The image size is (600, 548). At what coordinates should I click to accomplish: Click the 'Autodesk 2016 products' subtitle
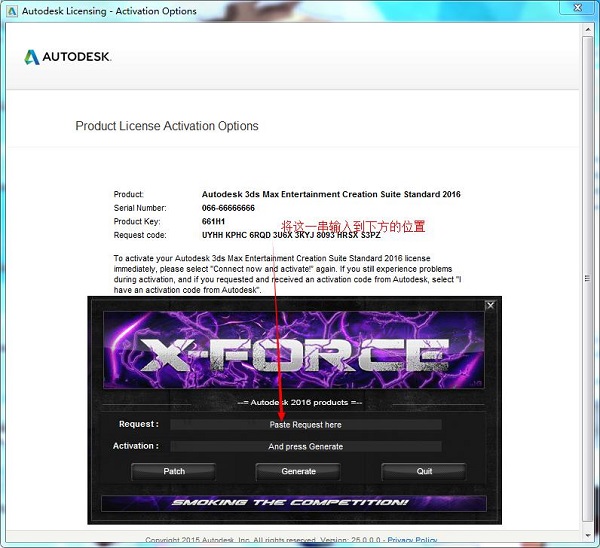[x=294, y=402]
